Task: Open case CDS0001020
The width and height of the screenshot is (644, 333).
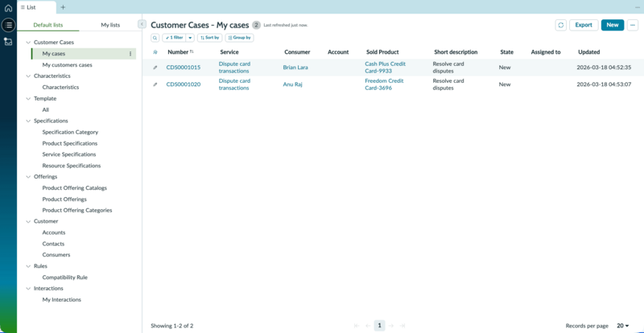Action: (x=184, y=84)
